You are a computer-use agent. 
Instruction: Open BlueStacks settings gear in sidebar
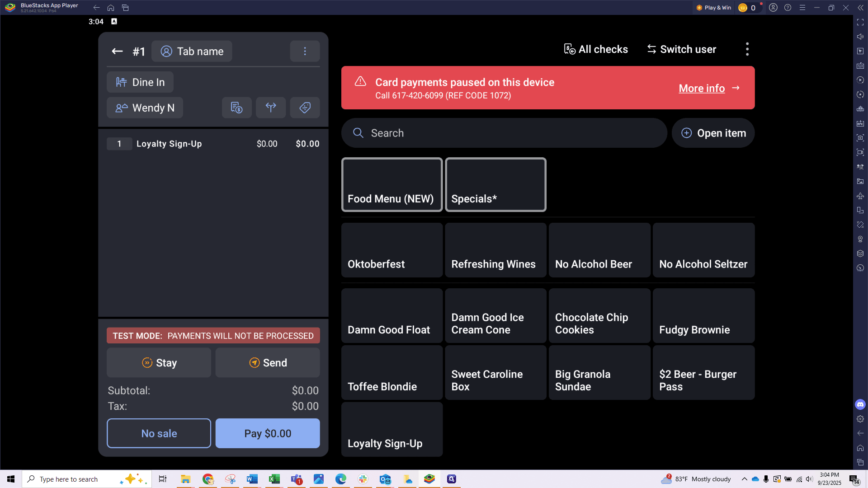(860, 419)
